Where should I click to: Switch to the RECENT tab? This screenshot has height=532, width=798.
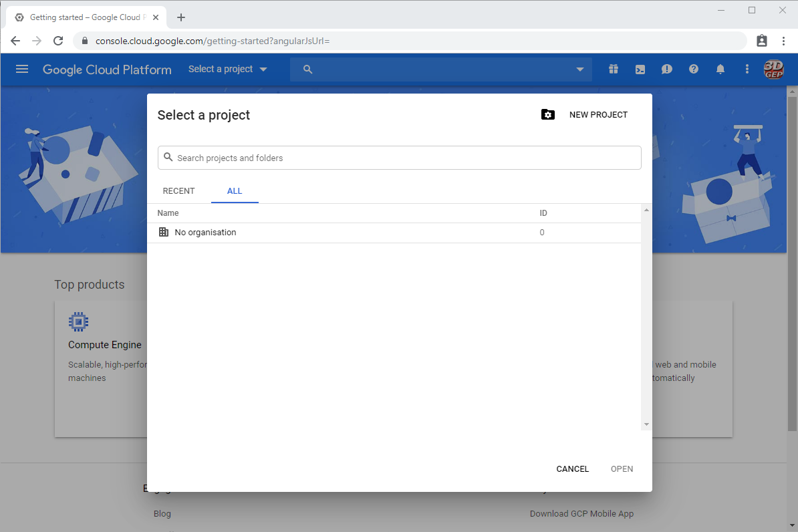coord(178,191)
